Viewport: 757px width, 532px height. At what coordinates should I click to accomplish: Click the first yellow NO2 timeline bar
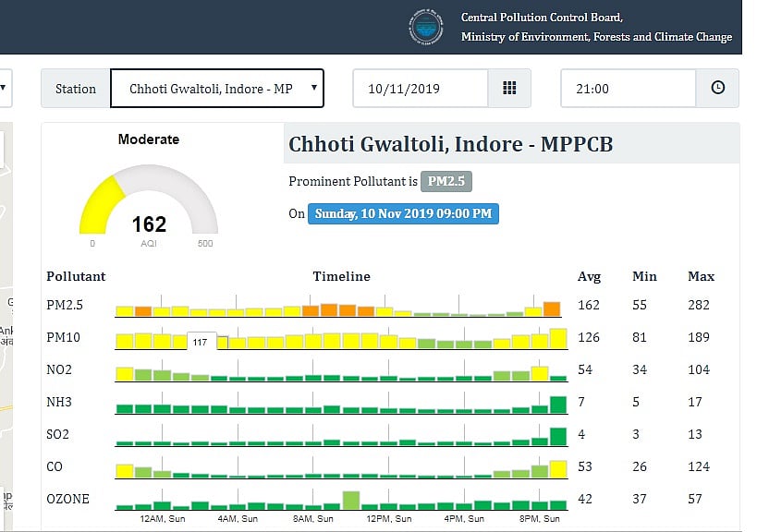point(124,374)
